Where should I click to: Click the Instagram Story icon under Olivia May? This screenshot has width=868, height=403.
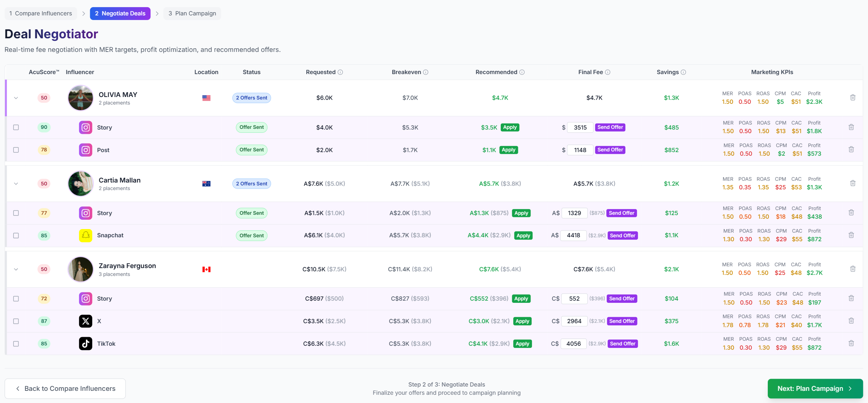86,127
